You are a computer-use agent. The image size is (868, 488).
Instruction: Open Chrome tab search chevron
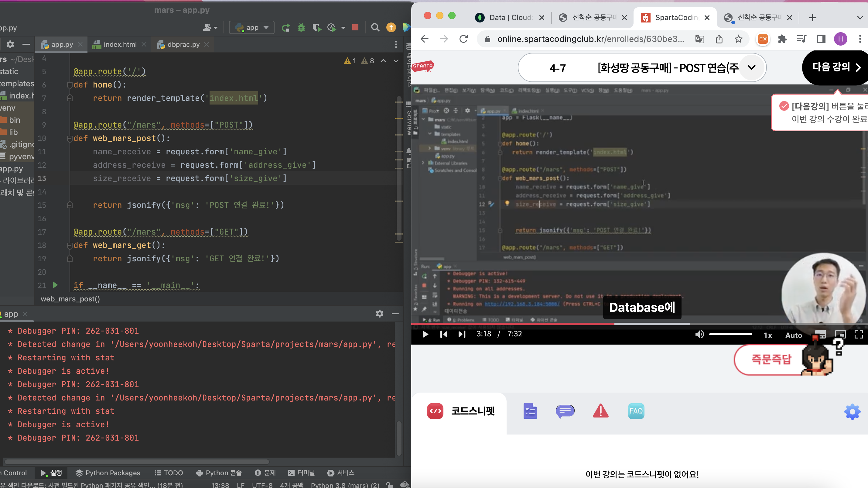tap(859, 18)
